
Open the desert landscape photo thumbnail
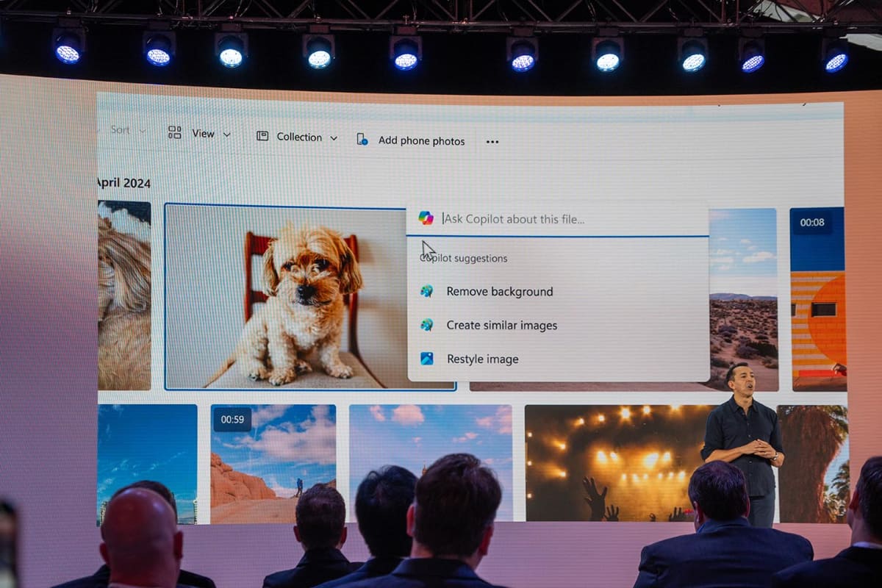pyautogui.click(x=742, y=300)
